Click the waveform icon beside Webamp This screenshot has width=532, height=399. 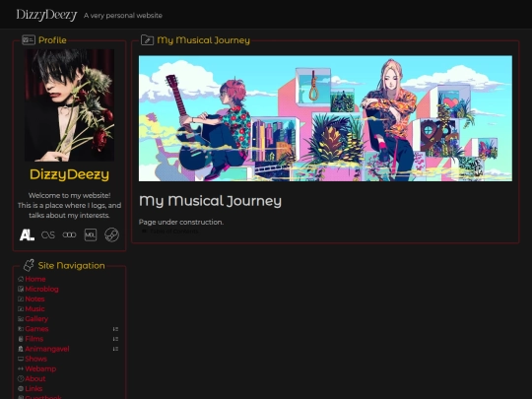[x=21, y=368]
